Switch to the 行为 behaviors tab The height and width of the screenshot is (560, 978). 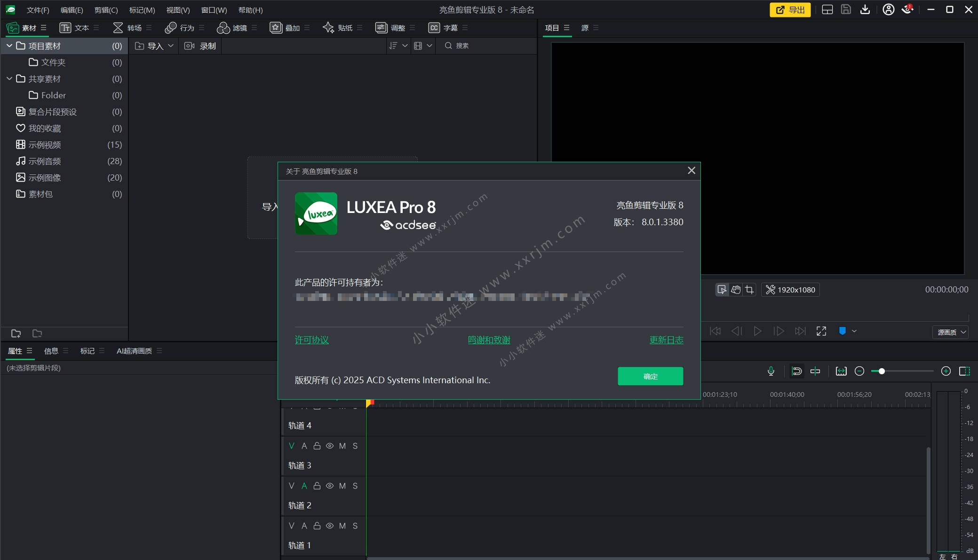(180, 28)
